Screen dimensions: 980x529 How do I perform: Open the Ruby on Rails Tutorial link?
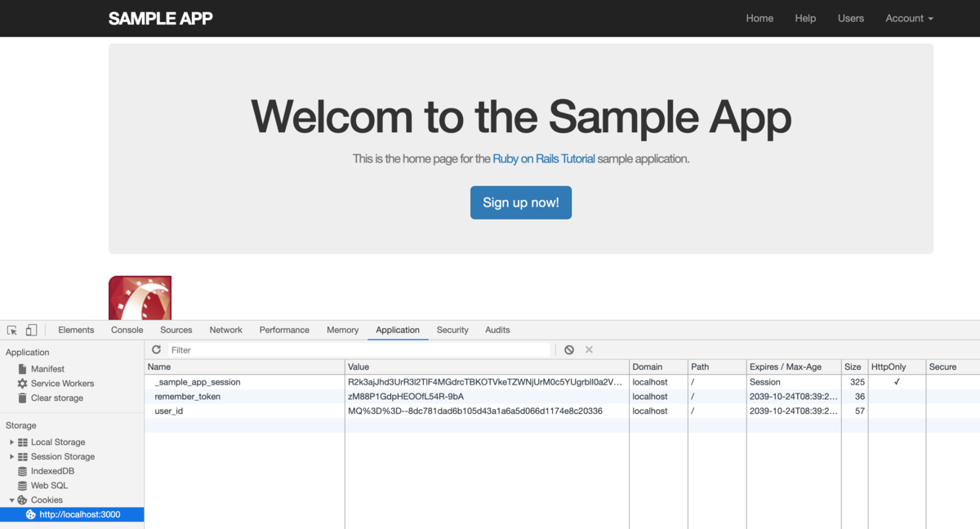pos(544,158)
